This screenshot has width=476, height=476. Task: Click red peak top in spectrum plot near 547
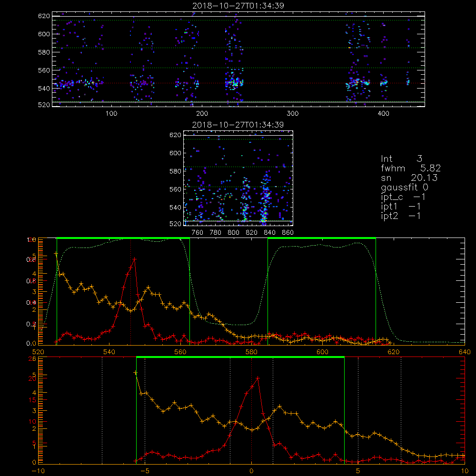tap(134, 259)
